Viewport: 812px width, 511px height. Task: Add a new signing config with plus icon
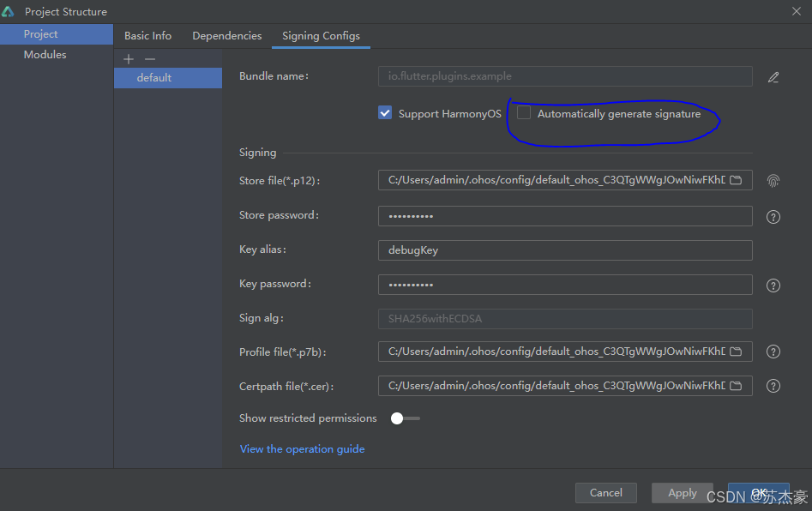point(129,58)
